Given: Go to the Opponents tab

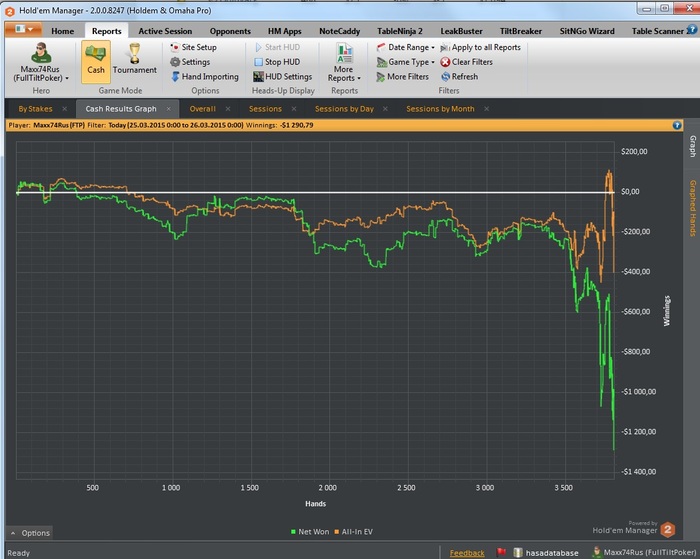Looking at the screenshot, I should pos(230,31).
